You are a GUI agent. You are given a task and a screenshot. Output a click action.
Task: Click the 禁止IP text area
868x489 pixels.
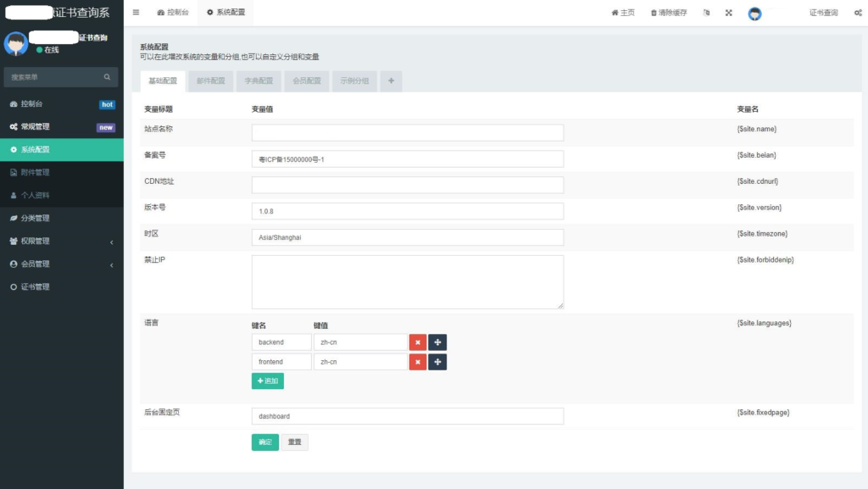407,280
